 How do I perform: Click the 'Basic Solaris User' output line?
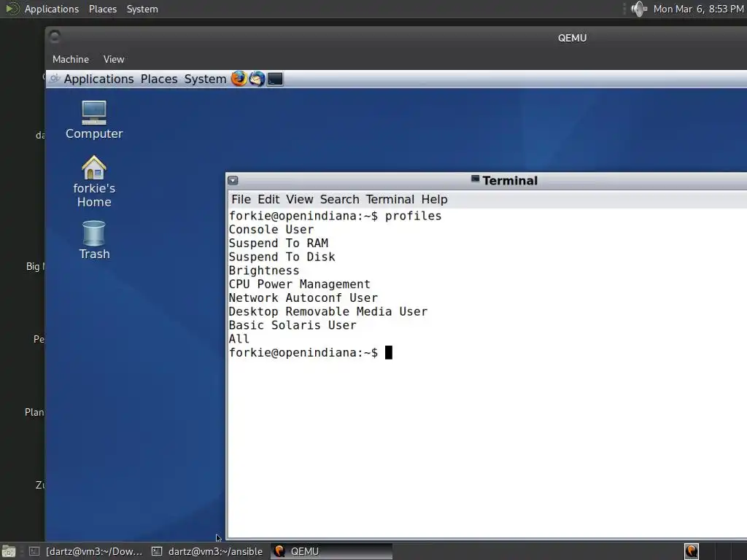(x=292, y=325)
